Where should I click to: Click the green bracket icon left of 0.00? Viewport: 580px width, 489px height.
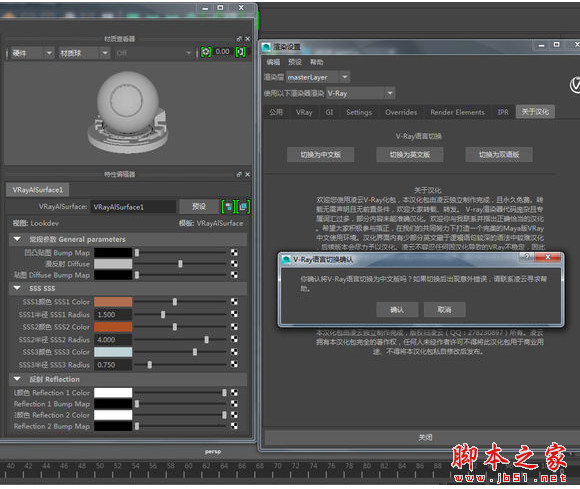pos(206,52)
